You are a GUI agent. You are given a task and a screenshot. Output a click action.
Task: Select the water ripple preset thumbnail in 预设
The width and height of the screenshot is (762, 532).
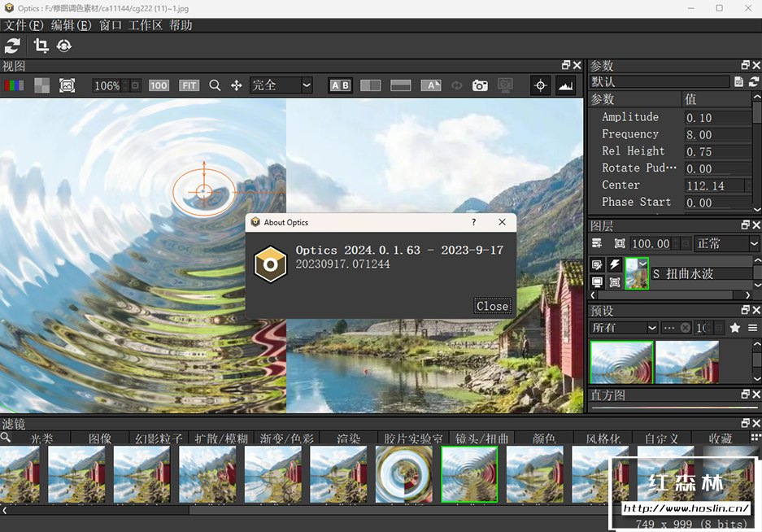coord(621,362)
